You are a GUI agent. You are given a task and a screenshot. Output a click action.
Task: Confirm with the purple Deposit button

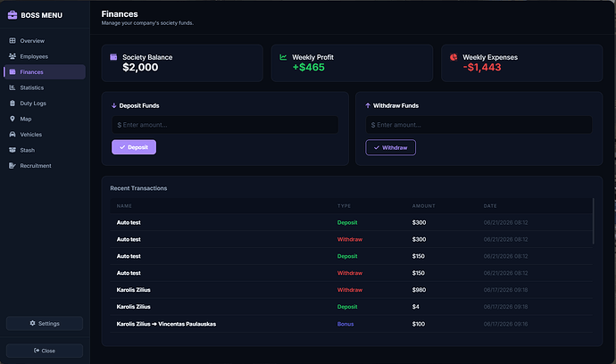pyautogui.click(x=134, y=147)
